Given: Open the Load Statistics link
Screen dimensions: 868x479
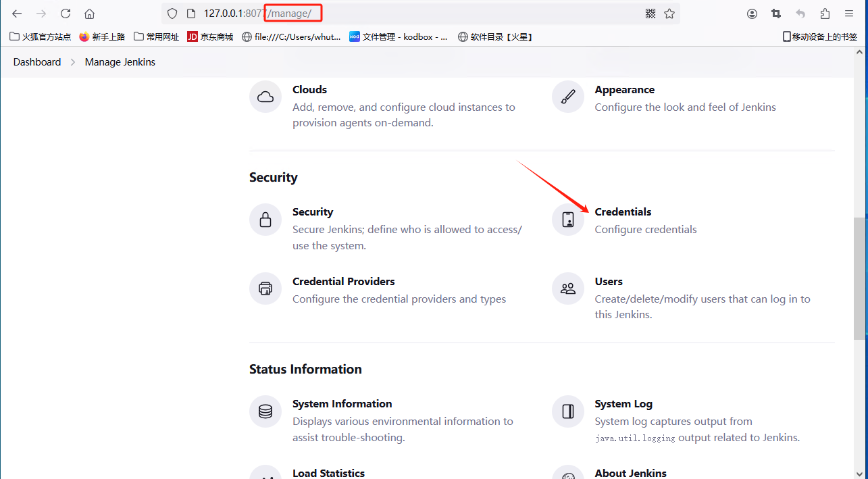Looking at the screenshot, I should (328, 473).
